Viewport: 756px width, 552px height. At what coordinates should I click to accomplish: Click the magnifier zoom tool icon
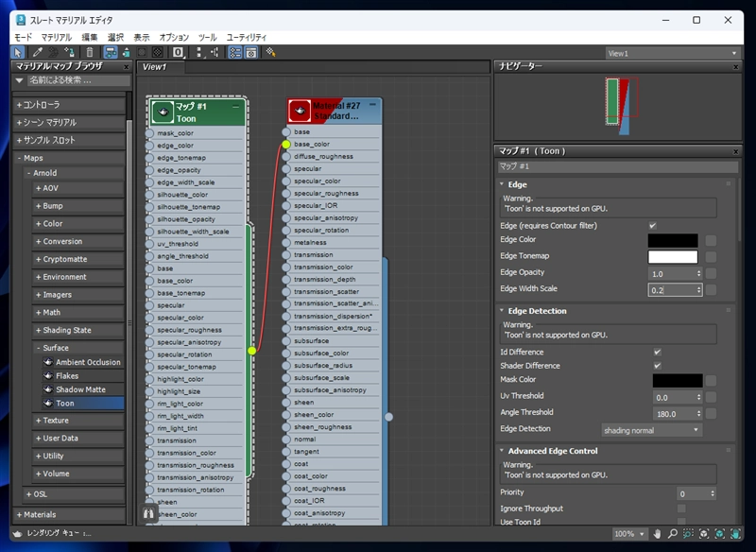[673, 534]
